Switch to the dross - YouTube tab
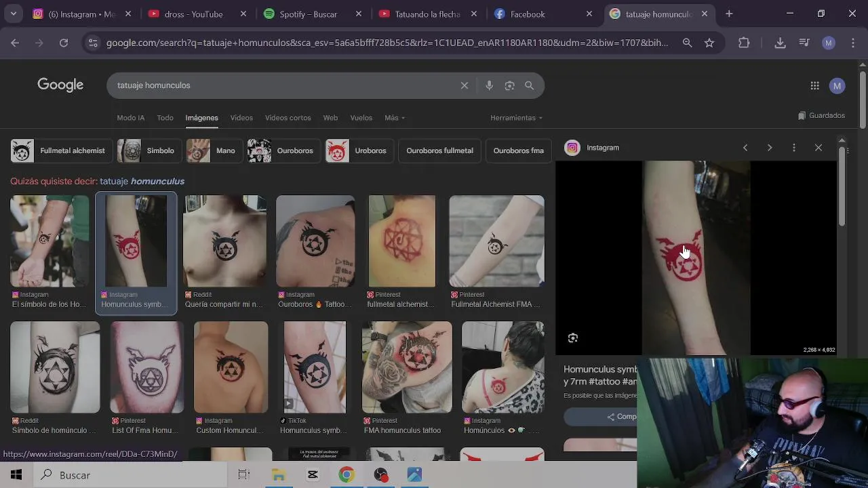This screenshot has height=488, width=868. [x=197, y=14]
